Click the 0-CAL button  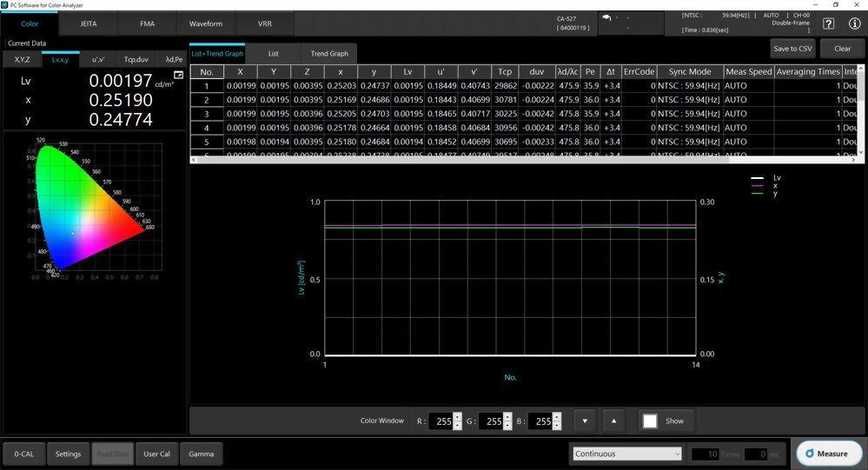(x=23, y=454)
